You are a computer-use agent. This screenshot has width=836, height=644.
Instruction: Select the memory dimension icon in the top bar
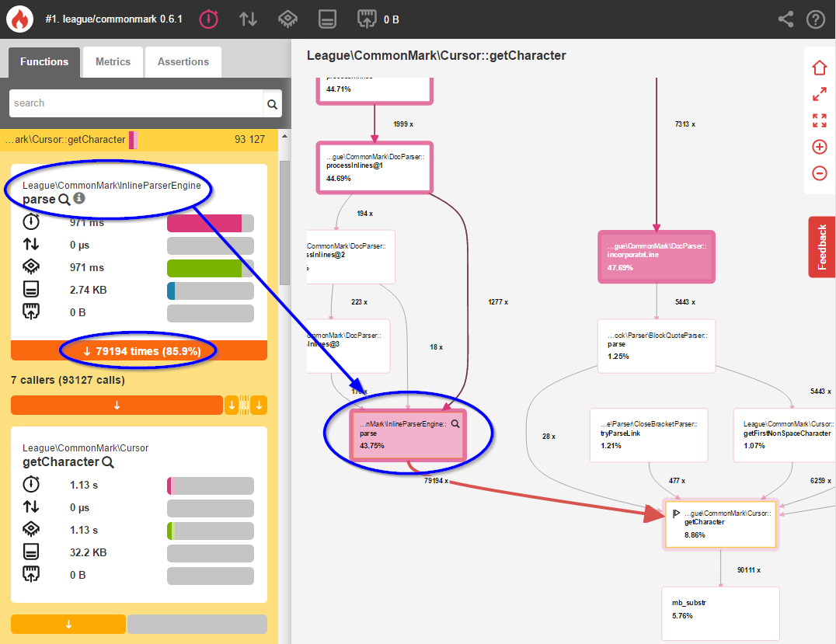[x=327, y=19]
